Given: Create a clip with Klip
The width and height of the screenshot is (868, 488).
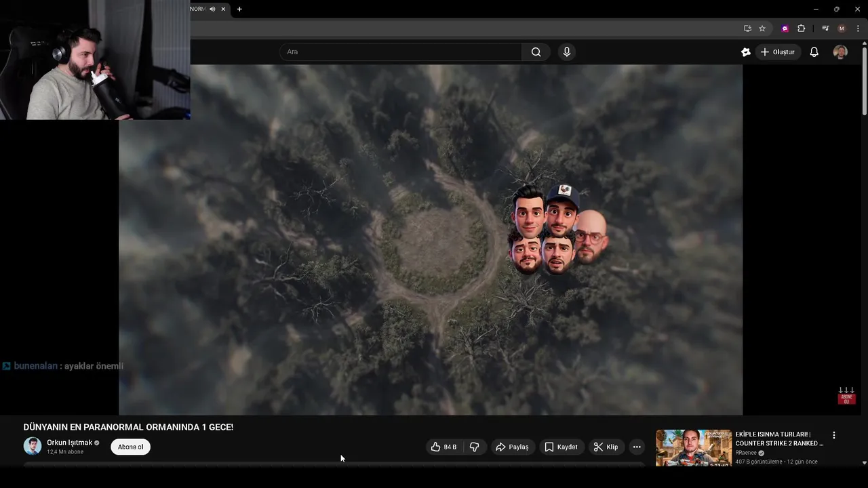Looking at the screenshot, I should coord(606,447).
